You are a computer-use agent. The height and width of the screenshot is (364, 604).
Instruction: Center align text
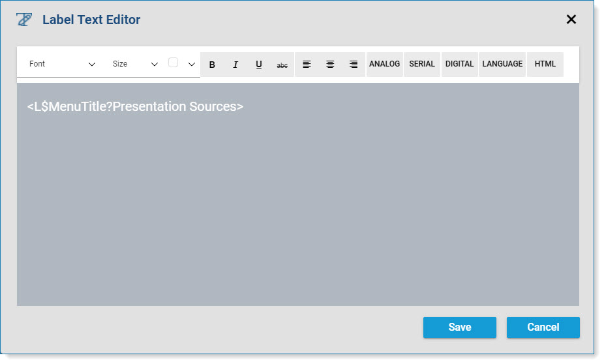[330, 65]
